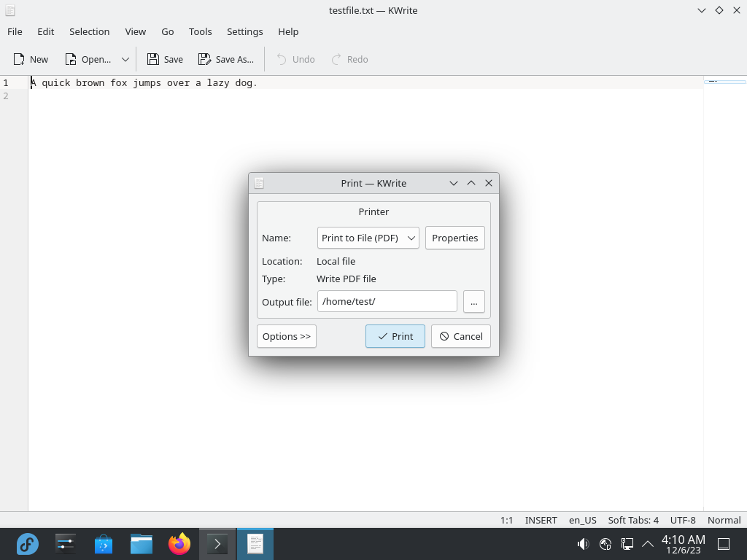The width and height of the screenshot is (747, 560).
Task: Open the Discover software store icon
Action: (104, 544)
